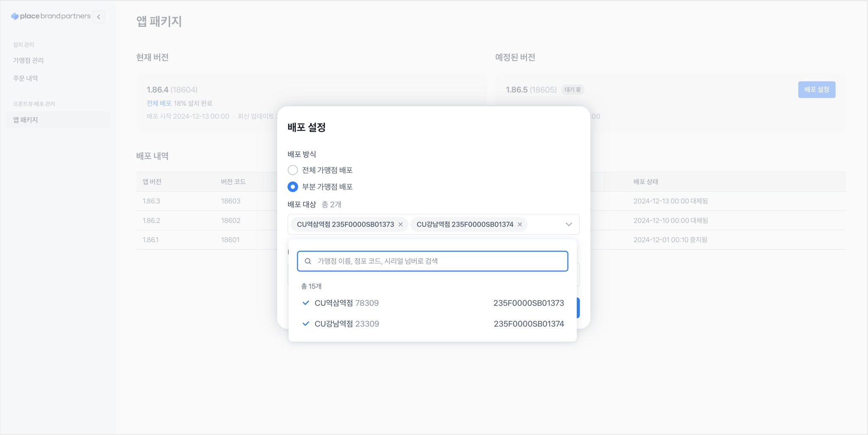Click the 2024-12-10 00:00 대체됨 status
Screen dimensions: 868x435
[670, 220]
